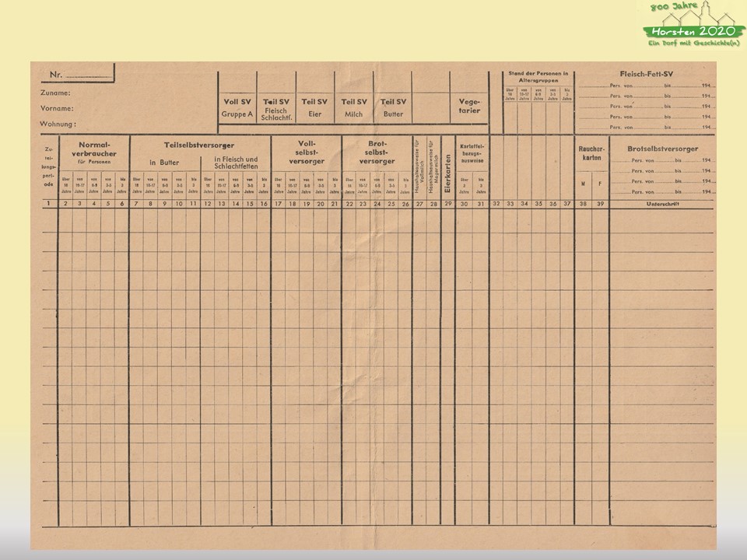Click the 'Zuname:' field label

55,93
